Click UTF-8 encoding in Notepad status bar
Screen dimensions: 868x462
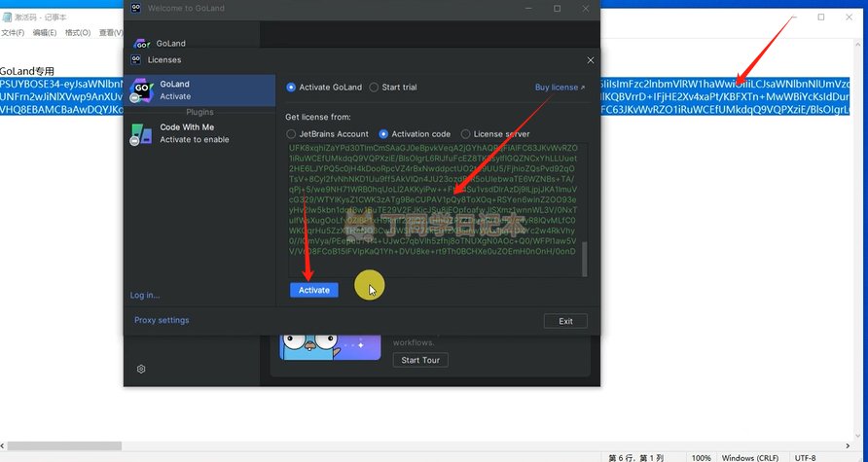coord(806,457)
